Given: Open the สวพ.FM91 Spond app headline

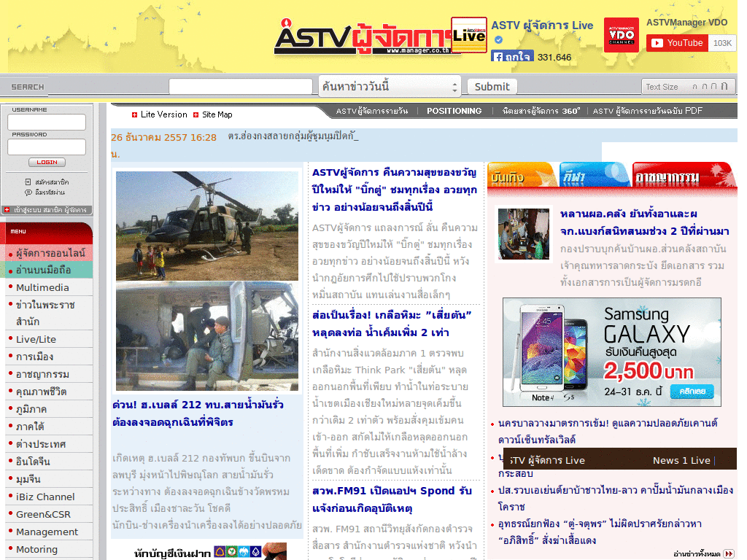Looking at the screenshot, I should [x=392, y=499].
